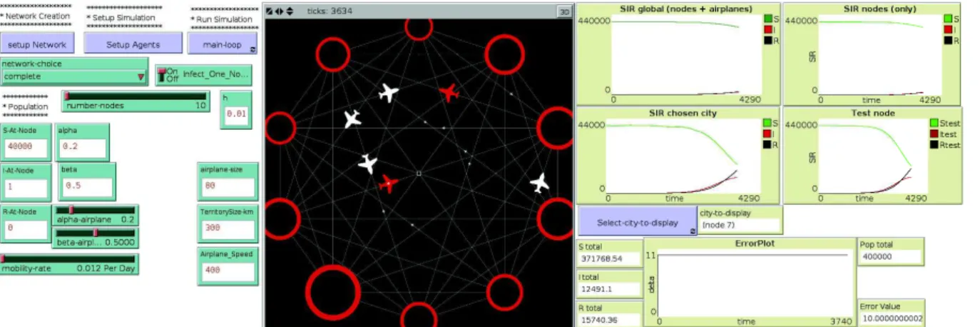Click the beta input showing 0.5

(87, 187)
